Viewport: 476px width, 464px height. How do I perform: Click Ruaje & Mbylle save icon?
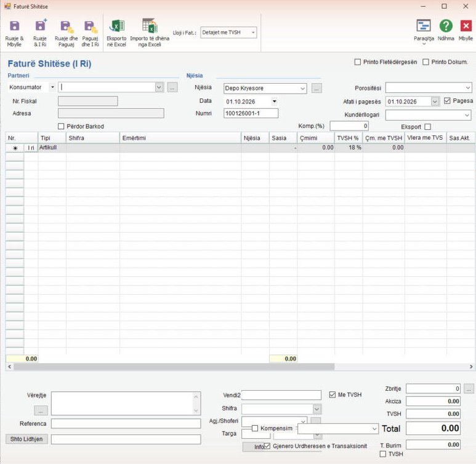tap(14, 26)
